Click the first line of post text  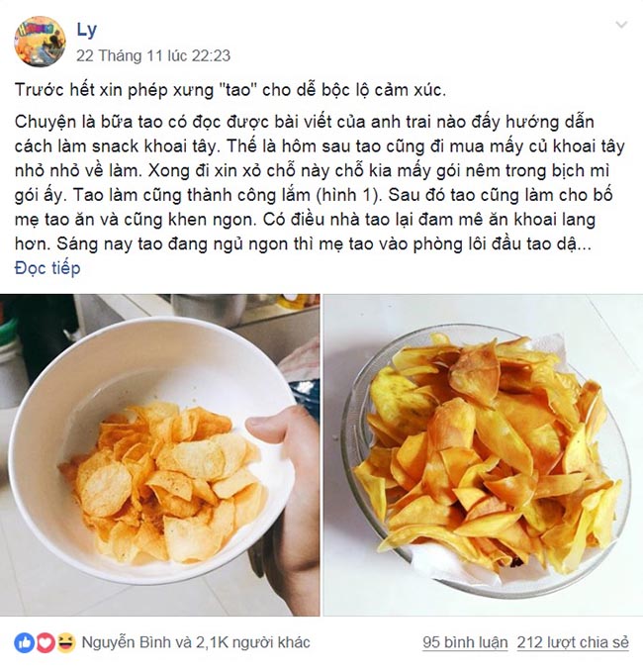tap(230, 90)
